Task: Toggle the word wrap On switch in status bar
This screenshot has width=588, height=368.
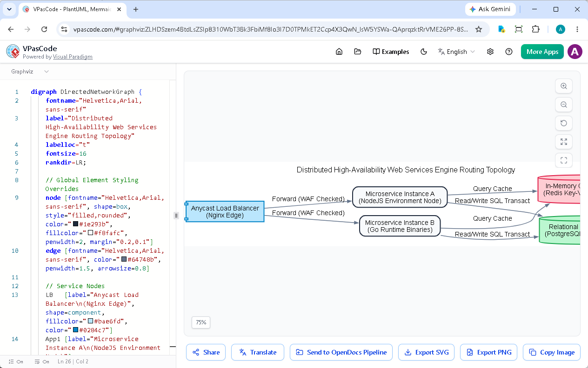Action: click(x=42, y=361)
